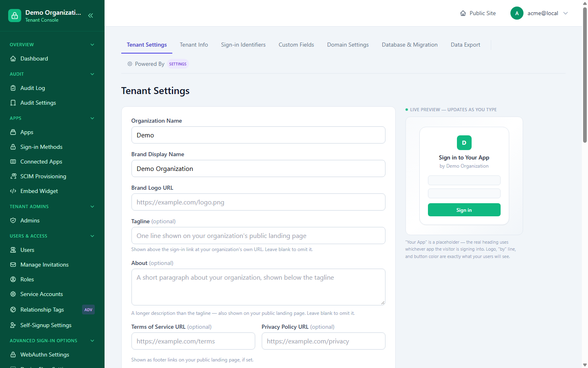Collapse the Apps sidebar section

[x=92, y=118]
